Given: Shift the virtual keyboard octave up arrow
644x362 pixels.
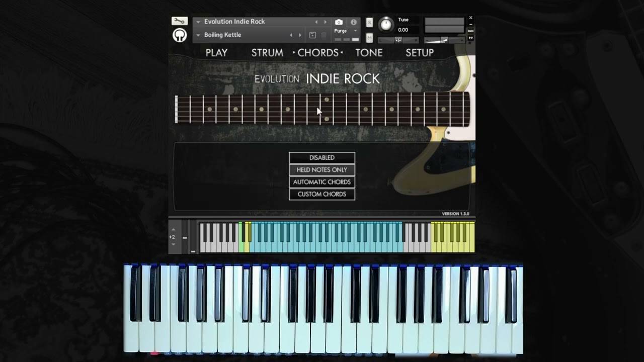Looking at the screenshot, I should point(173,230).
